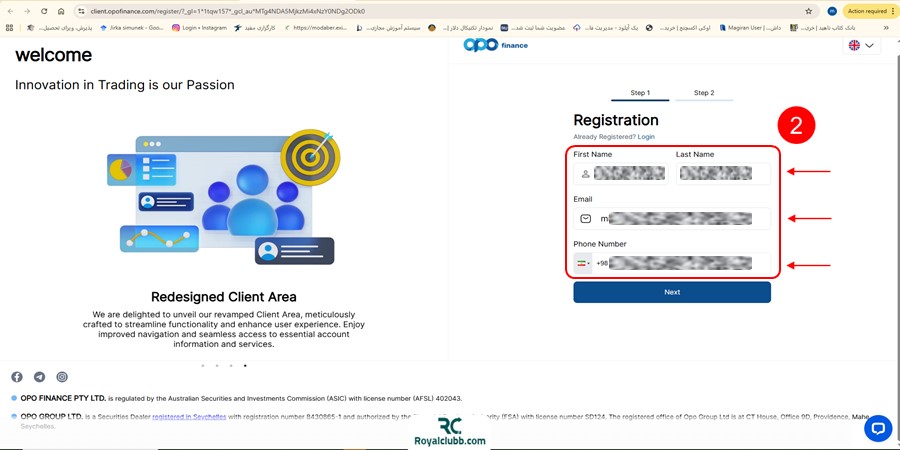Follow the Login link
Screen dimensions: 900x450
pos(646,137)
